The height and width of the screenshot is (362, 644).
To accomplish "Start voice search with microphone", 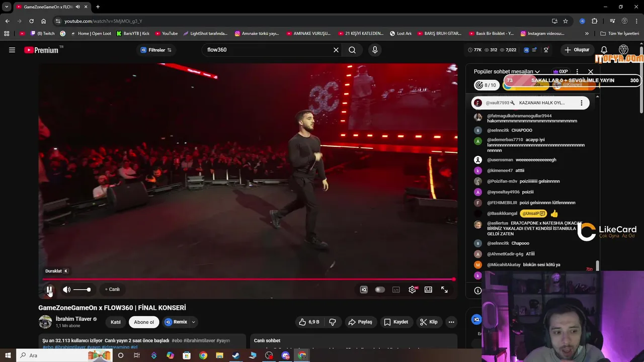I will point(374,50).
